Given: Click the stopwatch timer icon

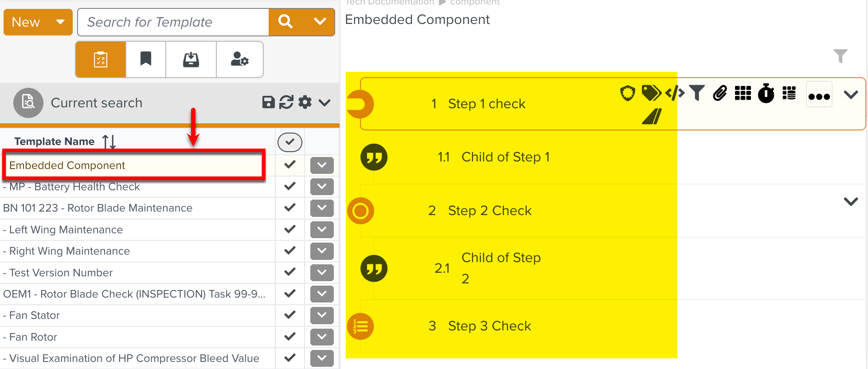Looking at the screenshot, I should point(766,93).
